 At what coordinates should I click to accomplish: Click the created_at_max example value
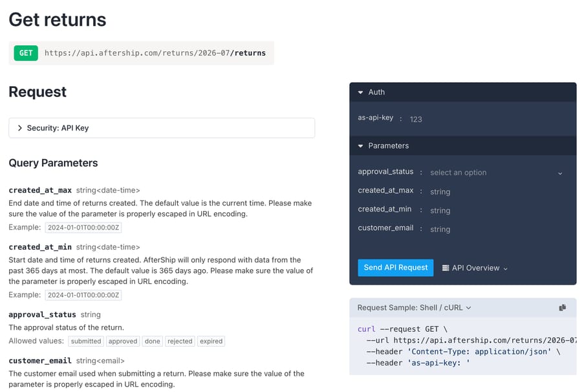83,228
